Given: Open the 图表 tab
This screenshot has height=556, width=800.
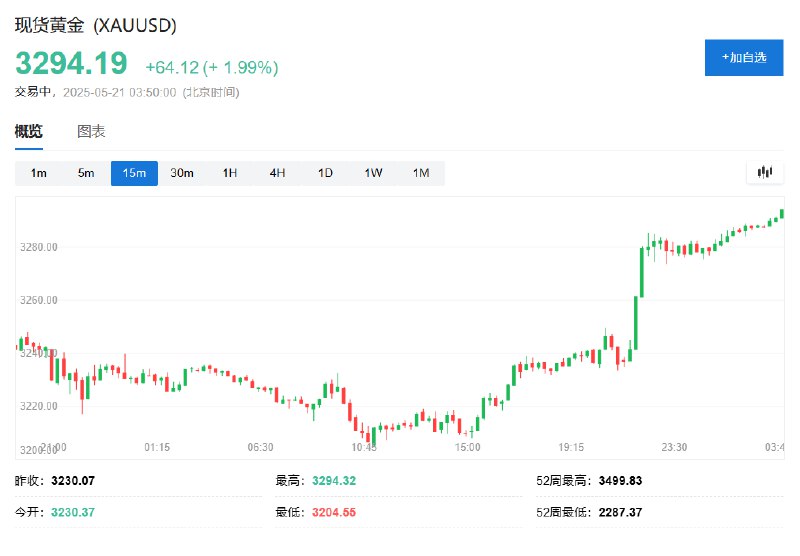Looking at the screenshot, I should tap(91, 132).
